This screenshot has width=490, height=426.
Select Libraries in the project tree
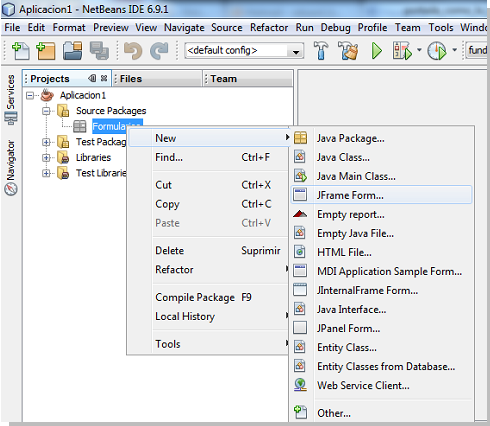click(x=93, y=157)
